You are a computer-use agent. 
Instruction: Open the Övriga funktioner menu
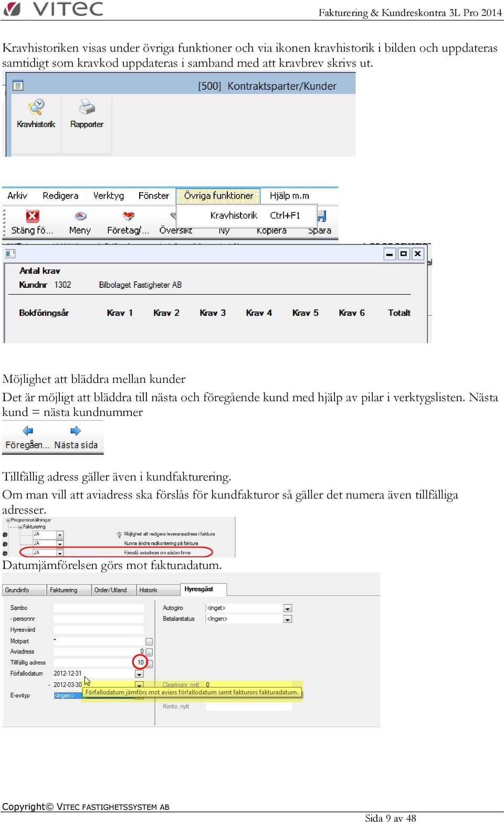pyautogui.click(x=218, y=195)
